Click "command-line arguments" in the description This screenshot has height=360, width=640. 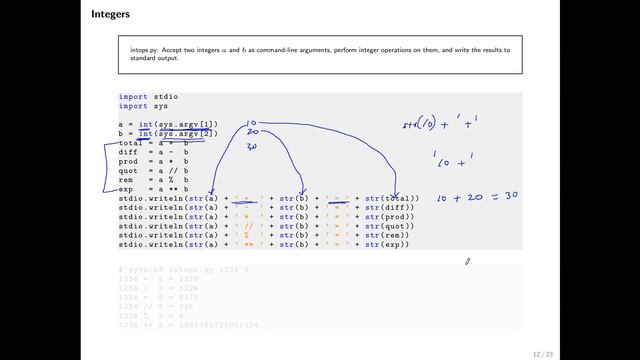[293, 50]
